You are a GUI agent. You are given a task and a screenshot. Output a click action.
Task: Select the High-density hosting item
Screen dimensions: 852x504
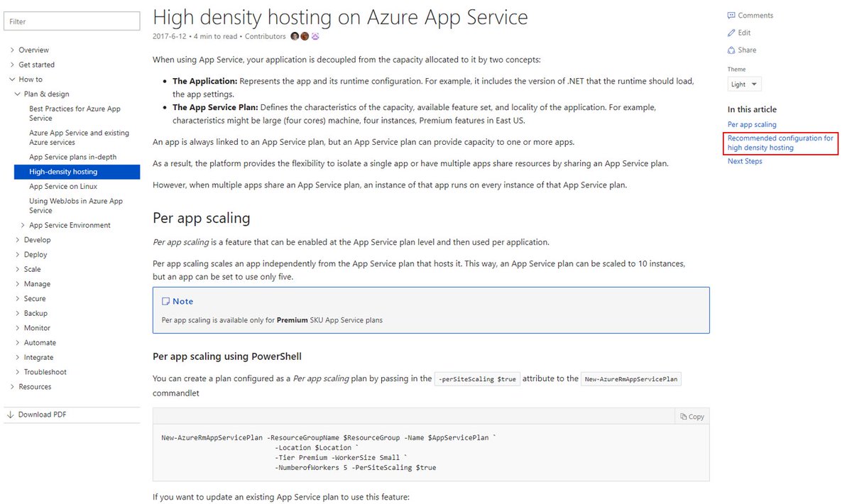pos(77,172)
